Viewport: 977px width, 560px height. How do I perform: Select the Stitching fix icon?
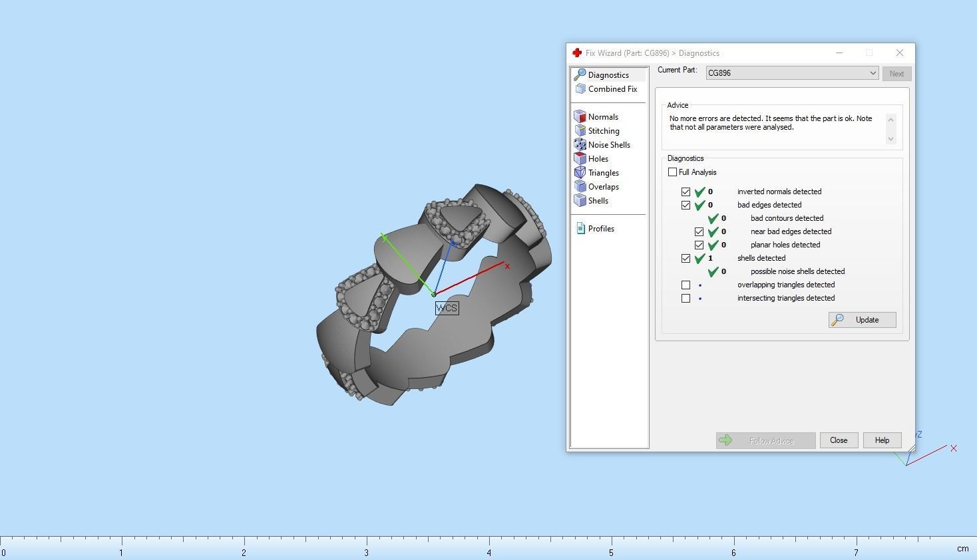[x=580, y=130]
